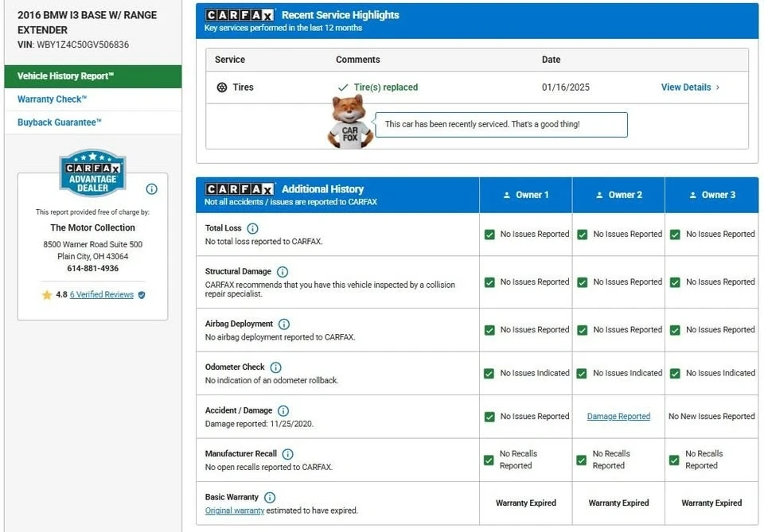Click Warranty Expired cell for Owner 1

click(526, 503)
